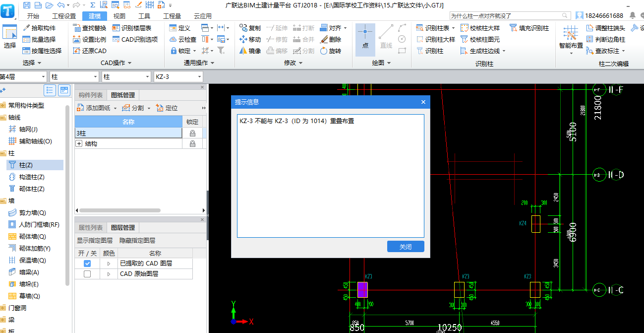The width and height of the screenshot is (644, 333).
Task: Run 判断边角柱 corner column check
Action: [x=605, y=39]
